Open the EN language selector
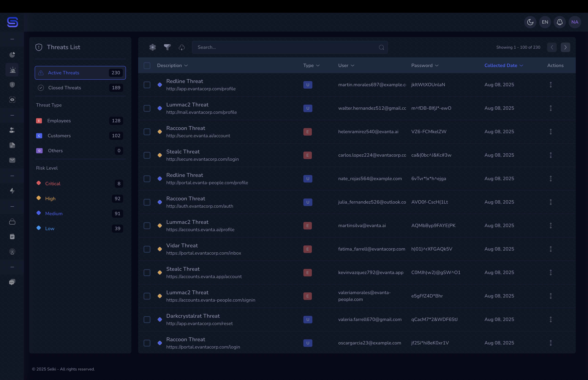The image size is (588, 380). [x=545, y=22]
